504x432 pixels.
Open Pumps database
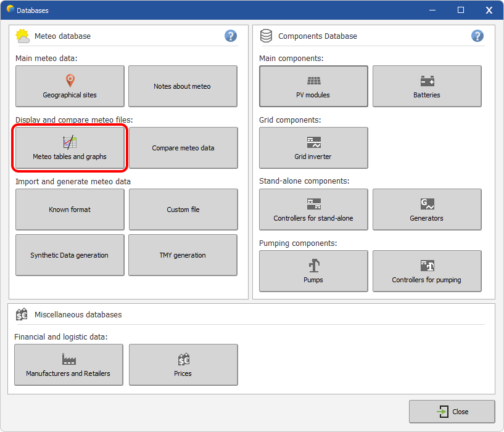pos(313,271)
